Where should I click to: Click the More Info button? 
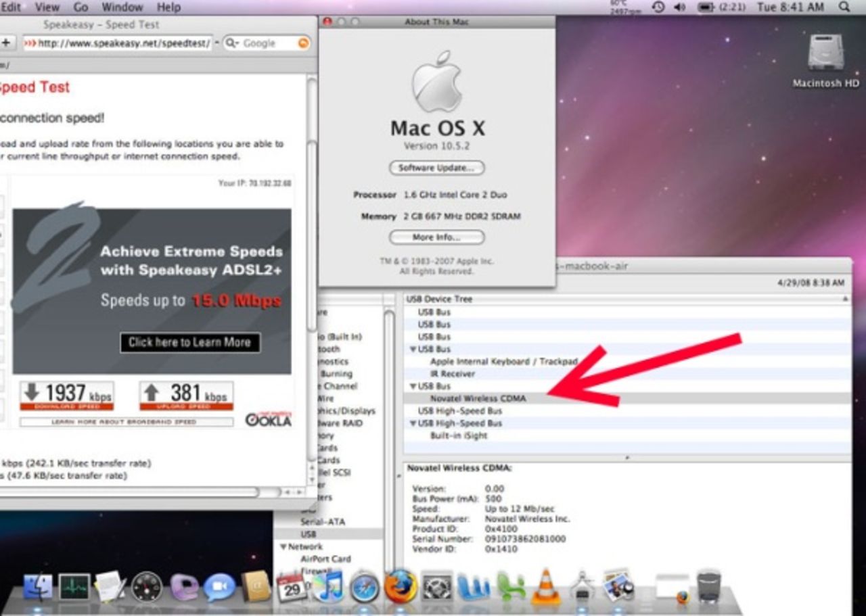pyautogui.click(x=437, y=237)
